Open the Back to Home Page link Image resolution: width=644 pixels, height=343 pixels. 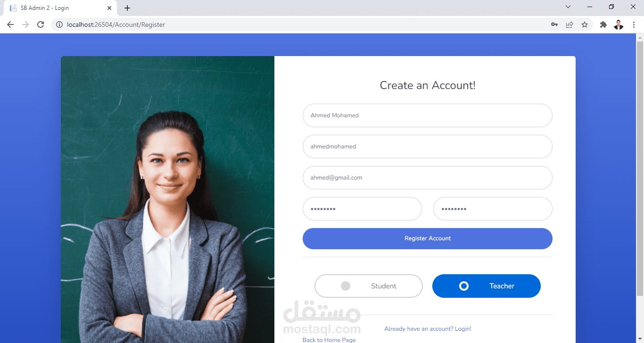329,340
